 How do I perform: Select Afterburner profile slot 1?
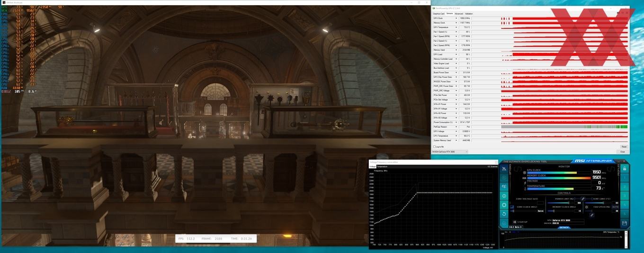[x=625, y=177]
